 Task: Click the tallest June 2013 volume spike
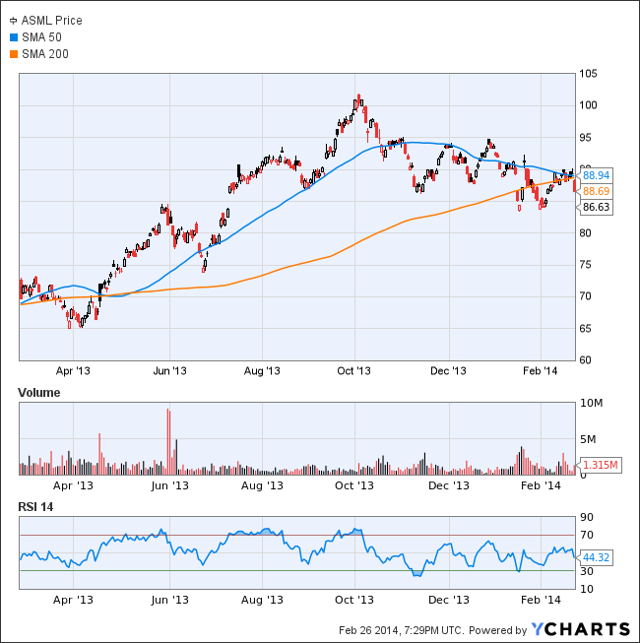(x=168, y=442)
